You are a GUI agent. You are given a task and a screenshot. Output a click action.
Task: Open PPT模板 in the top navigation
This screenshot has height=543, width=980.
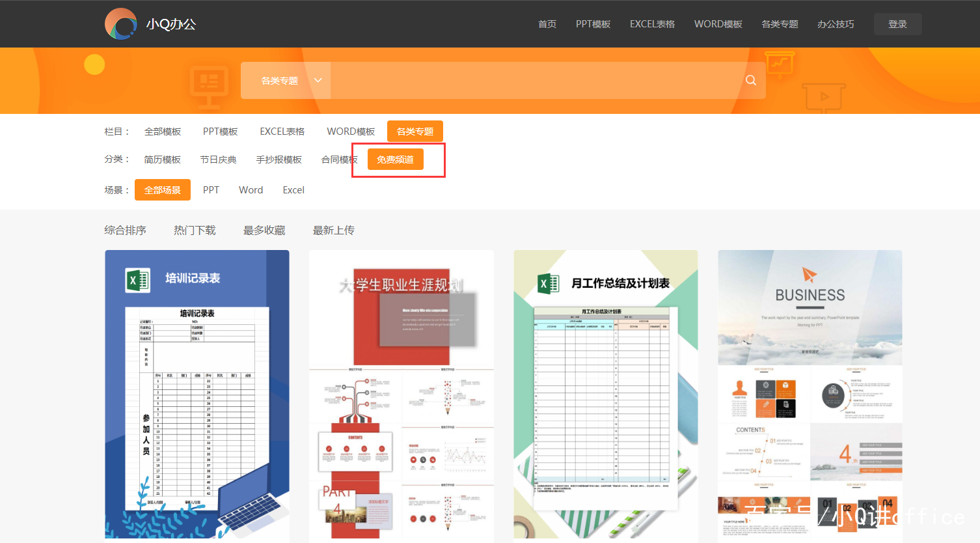click(593, 24)
